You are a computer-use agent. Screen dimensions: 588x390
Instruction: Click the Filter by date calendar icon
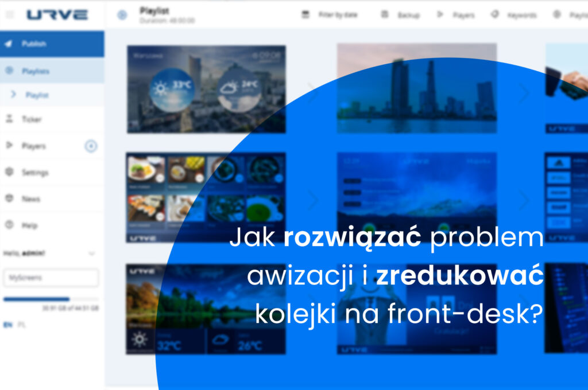pos(305,15)
